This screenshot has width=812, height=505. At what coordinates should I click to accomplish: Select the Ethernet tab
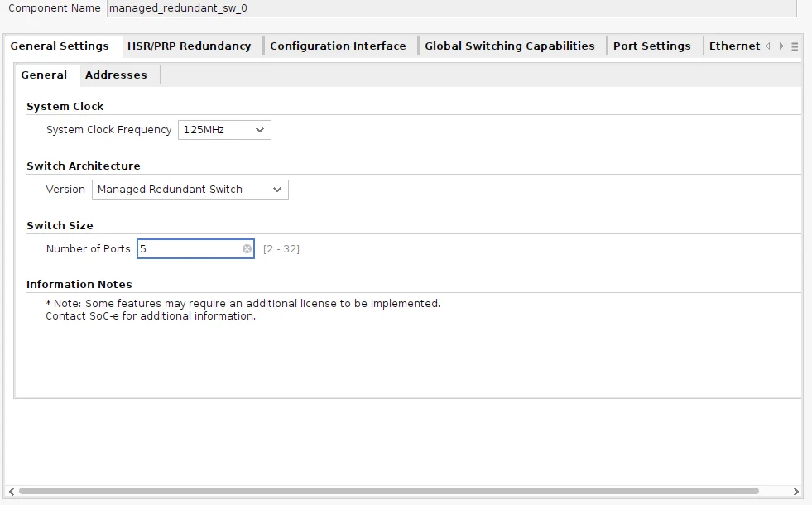(x=734, y=46)
